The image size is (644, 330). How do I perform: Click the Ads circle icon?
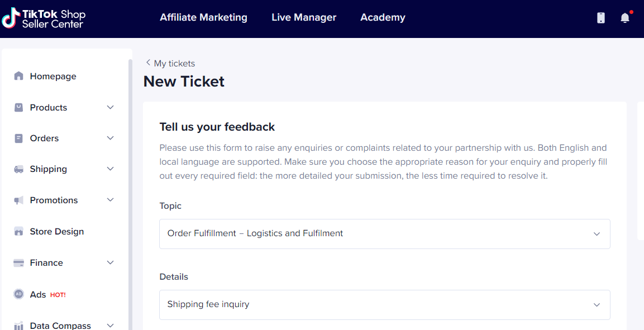pos(19,294)
